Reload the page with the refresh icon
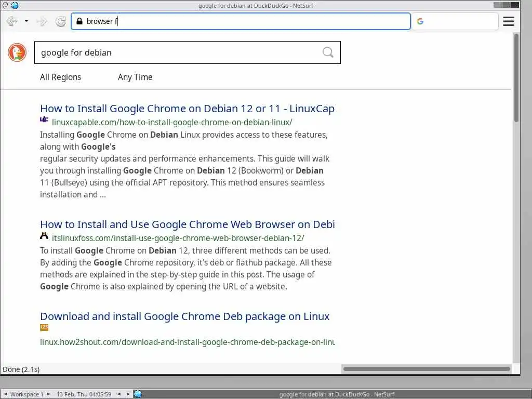The height and width of the screenshot is (399, 532). (60, 21)
